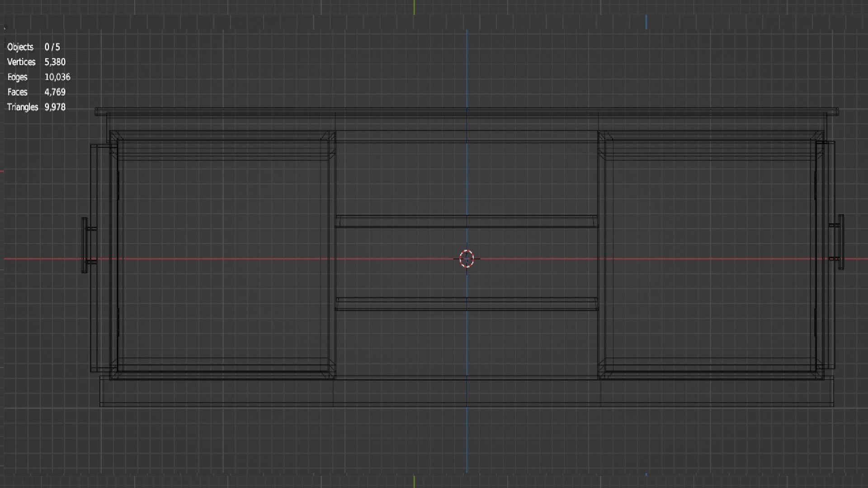Click the 'Triangles' statistics label
The width and height of the screenshot is (868, 488).
(23, 107)
